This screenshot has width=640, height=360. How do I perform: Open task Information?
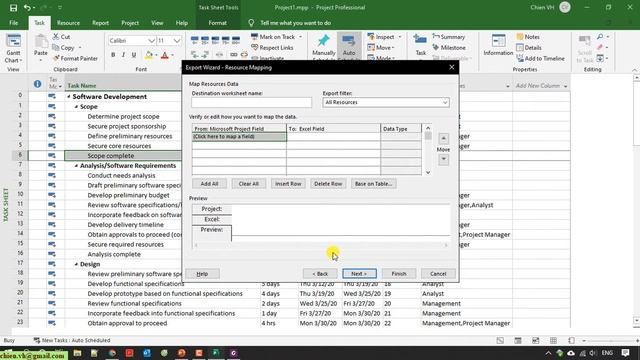pos(498,45)
